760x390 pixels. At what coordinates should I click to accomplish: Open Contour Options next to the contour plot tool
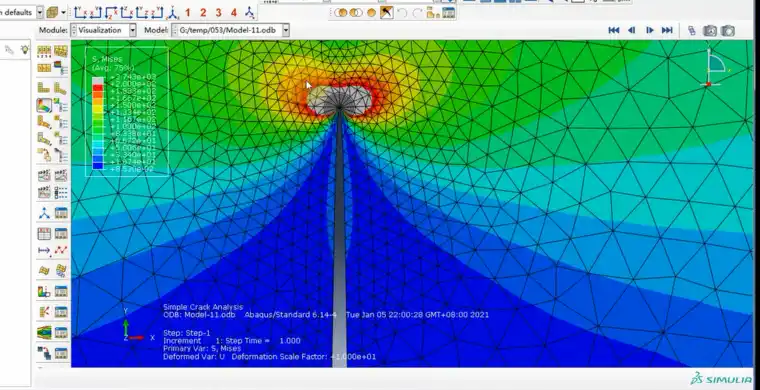pos(61,105)
